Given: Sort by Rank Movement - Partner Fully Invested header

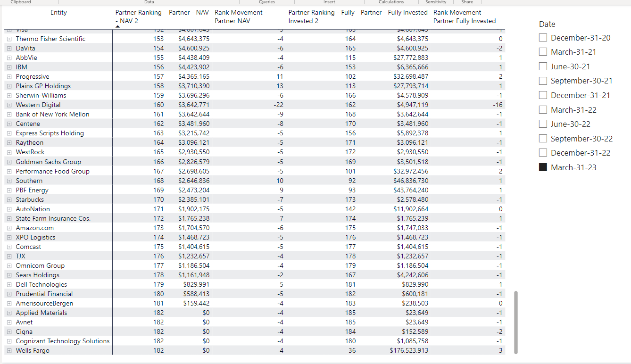Looking at the screenshot, I should (465, 17).
